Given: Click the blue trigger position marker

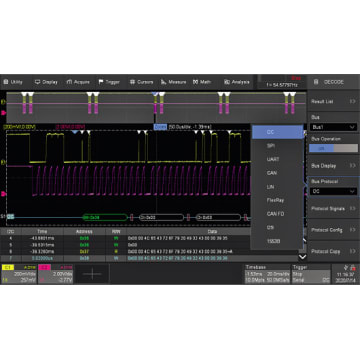Looking at the screenshot, I should 75,132.
